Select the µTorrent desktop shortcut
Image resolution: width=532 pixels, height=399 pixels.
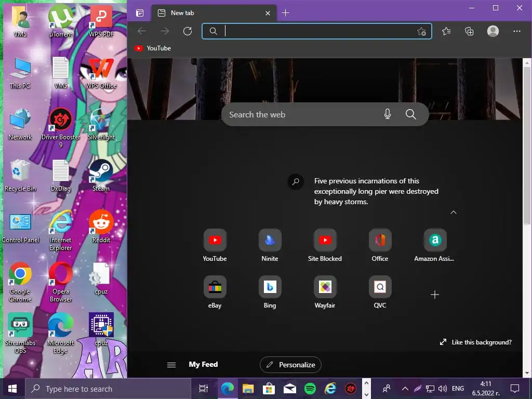click(61, 21)
